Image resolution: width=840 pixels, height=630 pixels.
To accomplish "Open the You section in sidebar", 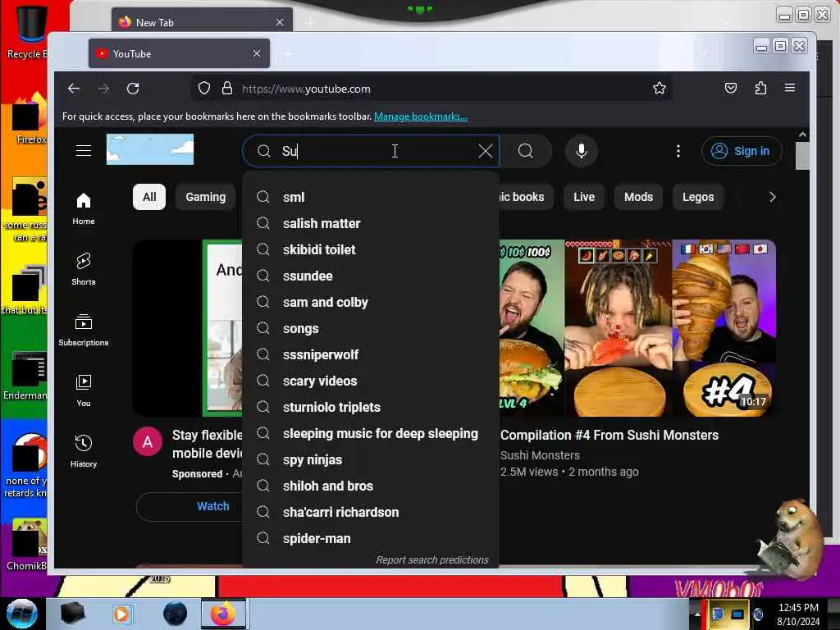I will pos(84,390).
